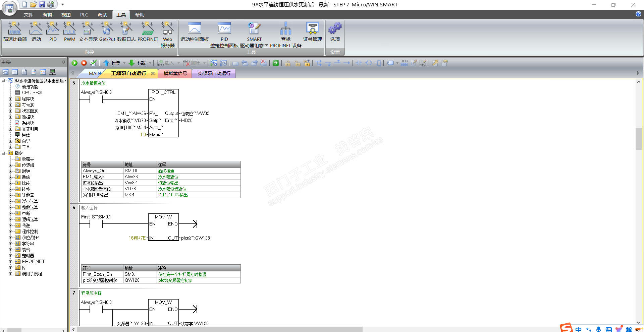Click the green RUN toolbar button
Viewport: 644px width, 332px height.
pos(74,63)
